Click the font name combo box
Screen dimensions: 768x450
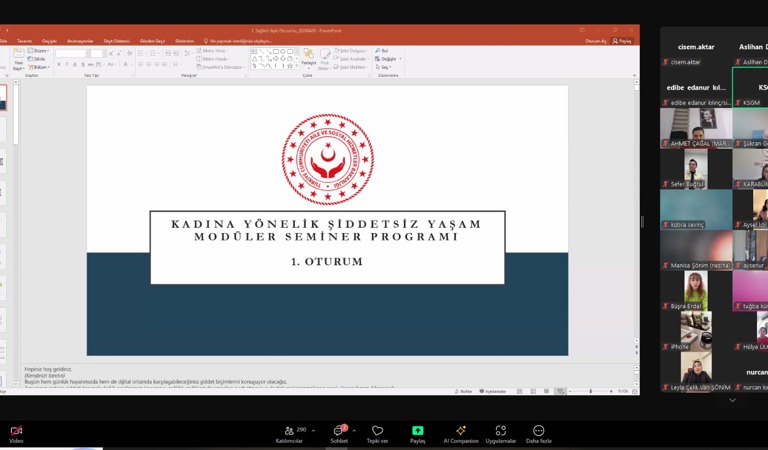[x=73, y=53]
